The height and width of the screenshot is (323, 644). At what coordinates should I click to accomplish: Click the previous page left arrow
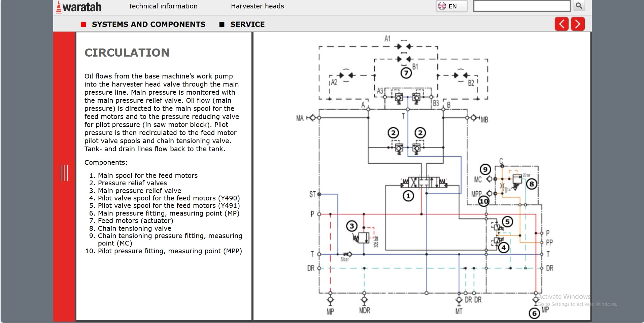tap(561, 24)
